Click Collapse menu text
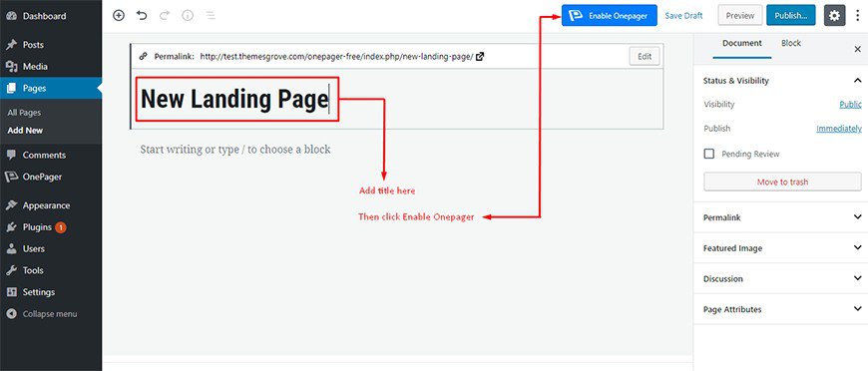Image resolution: width=868 pixels, height=371 pixels. coord(50,314)
